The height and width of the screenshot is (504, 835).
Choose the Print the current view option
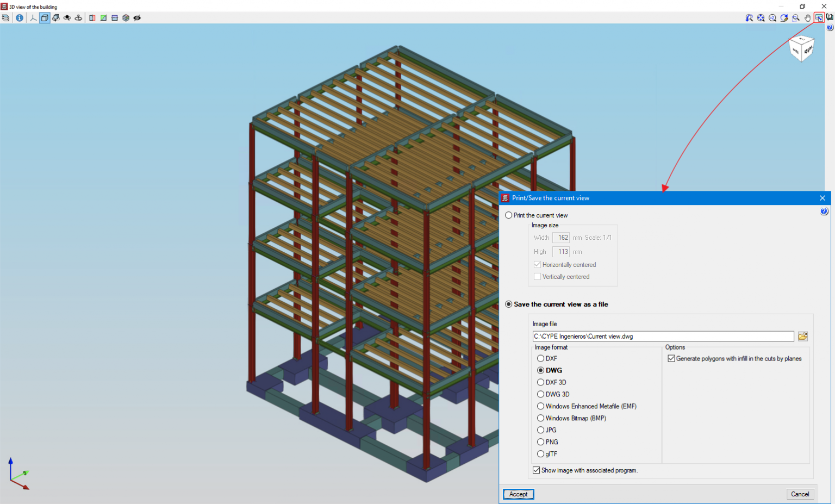pyautogui.click(x=508, y=215)
